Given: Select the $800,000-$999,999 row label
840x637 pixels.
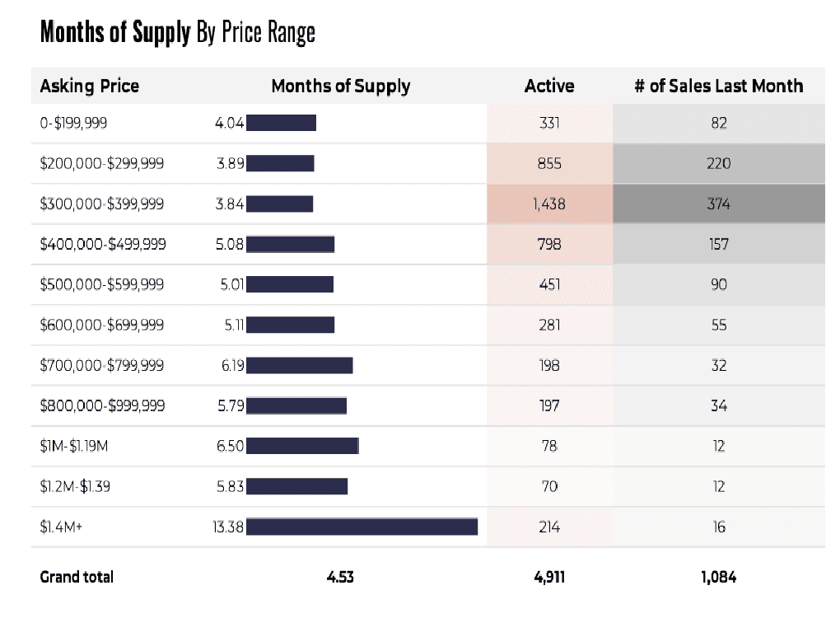Looking at the screenshot, I should coord(102,405).
